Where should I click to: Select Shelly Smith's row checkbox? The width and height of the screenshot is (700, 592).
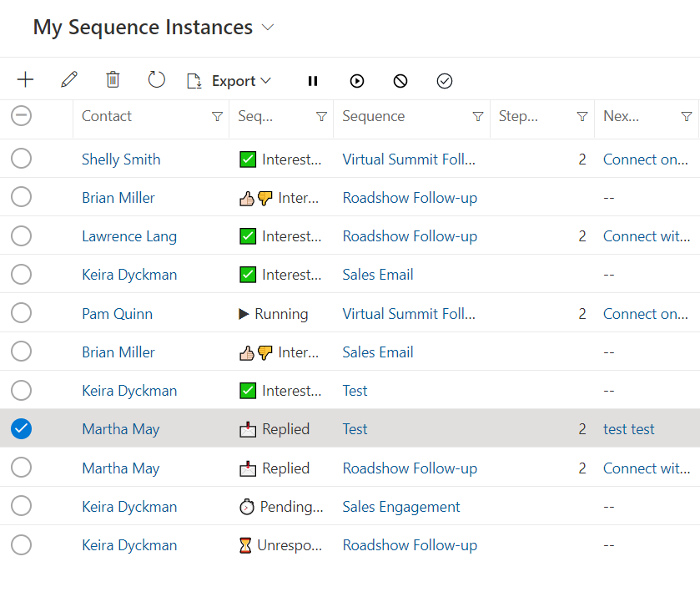pyautogui.click(x=21, y=159)
